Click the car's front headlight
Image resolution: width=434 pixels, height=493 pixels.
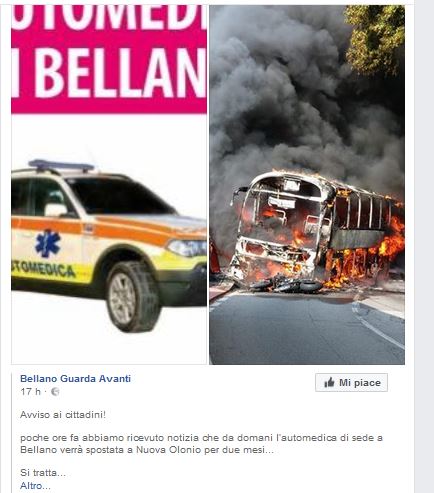[187, 248]
